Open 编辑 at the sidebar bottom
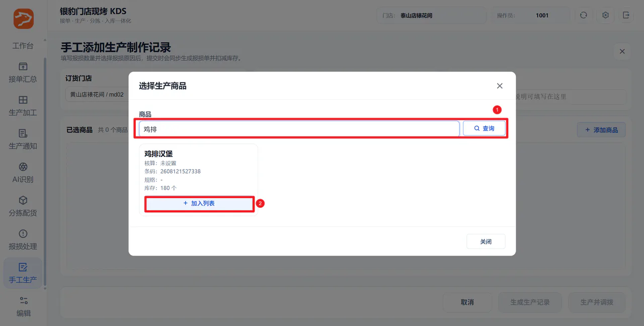644x326 pixels. pyautogui.click(x=23, y=306)
